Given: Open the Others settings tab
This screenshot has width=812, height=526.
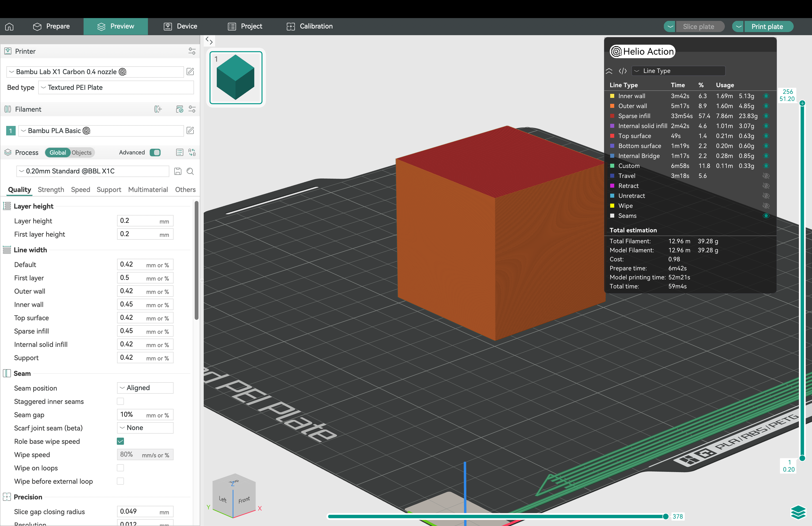Looking at the screenshot, I should click(x=185, y=189).
